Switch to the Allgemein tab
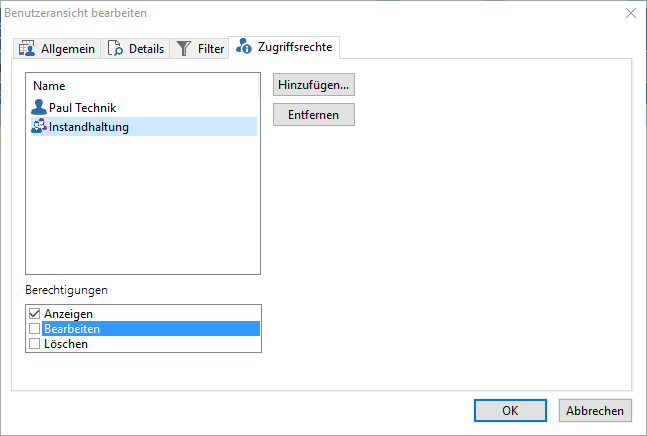The width and height of the screenshot is (647, 436). coord(57,49)
